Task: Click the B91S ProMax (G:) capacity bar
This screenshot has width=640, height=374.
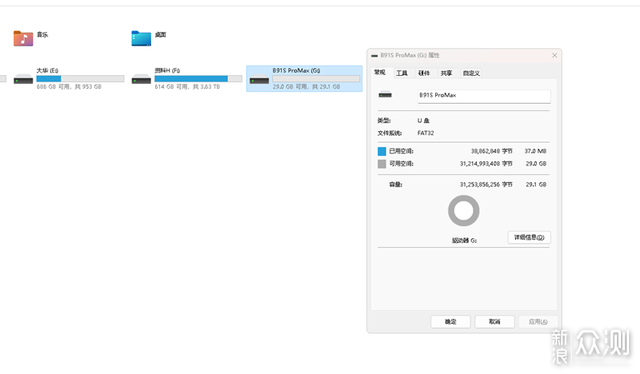Action: (316, 78)
